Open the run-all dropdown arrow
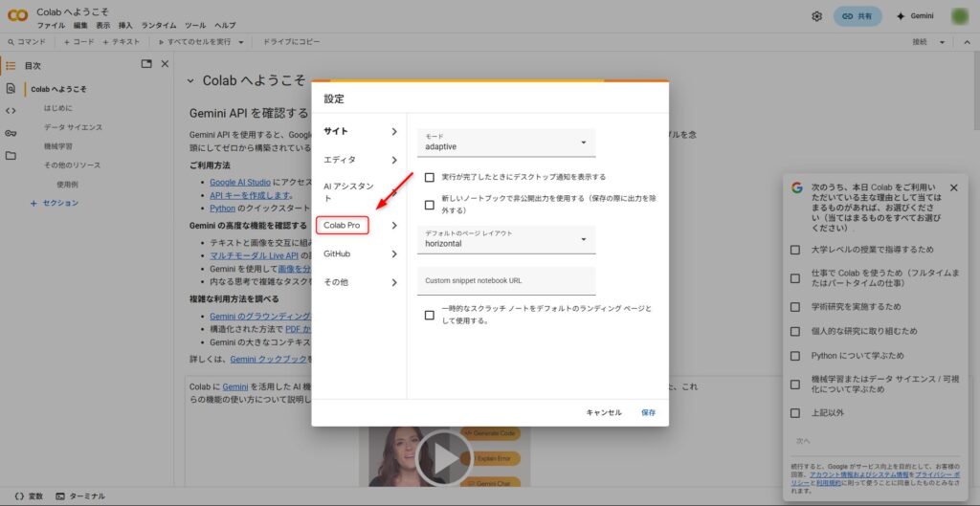The image size is (980, 506). [x=241, y=42]
